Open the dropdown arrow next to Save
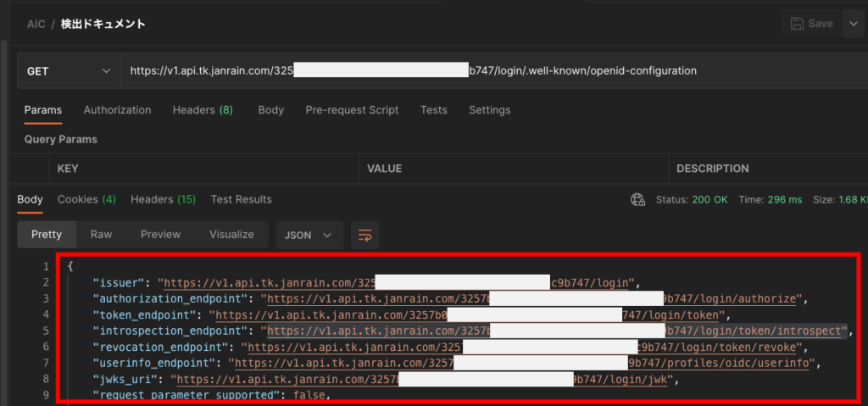The image size is (868, 406). 852,24
